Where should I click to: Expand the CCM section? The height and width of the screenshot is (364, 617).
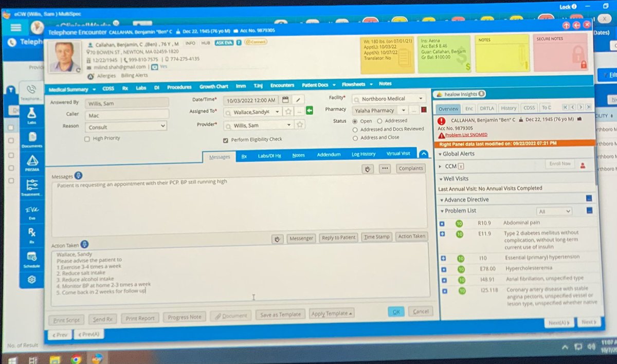(441, 166)
